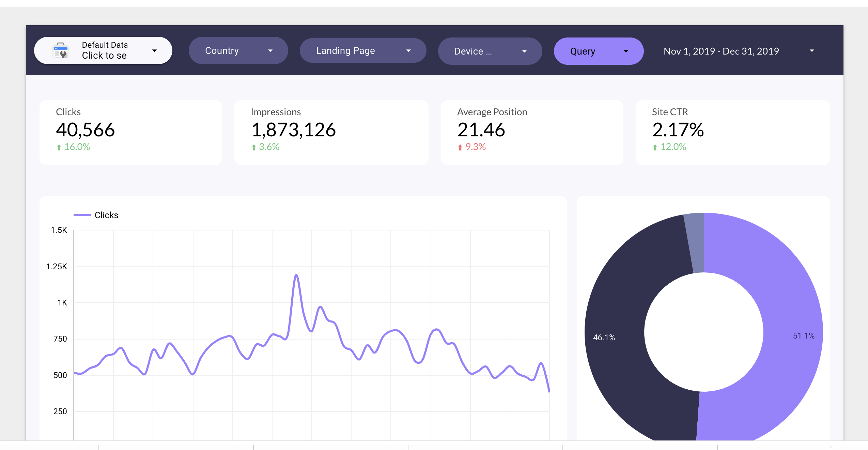Click the 1.5K y-axis label

pyautogui.click(x=59, y=230)
